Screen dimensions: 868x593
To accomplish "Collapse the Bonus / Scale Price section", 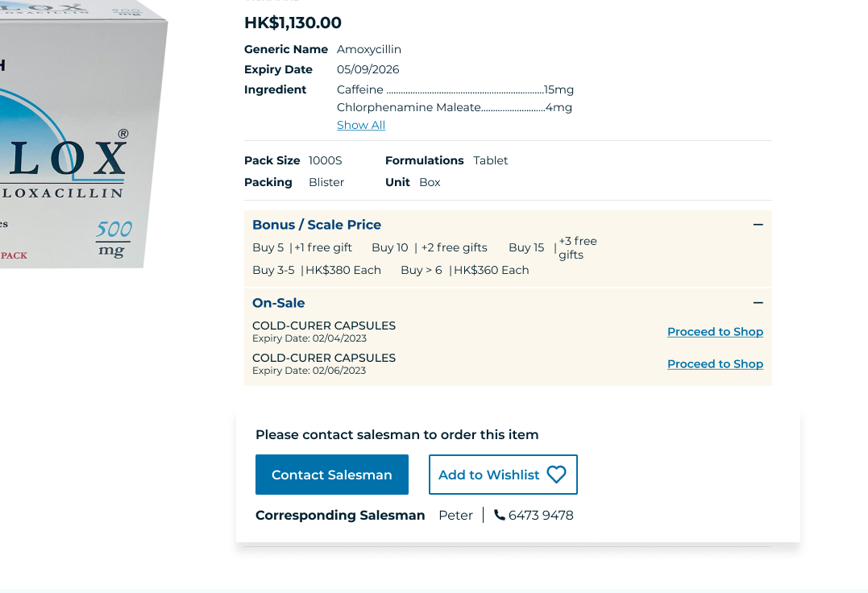I will (758, 225).
